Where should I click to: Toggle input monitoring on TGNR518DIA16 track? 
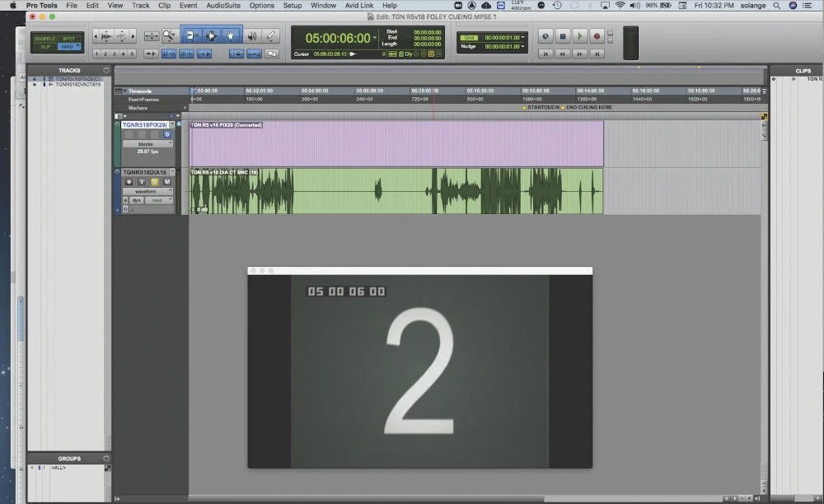point(142,182)
